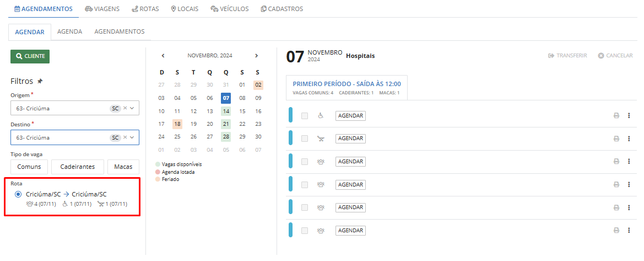Open the Cadastros menu

tap(282, 9)
